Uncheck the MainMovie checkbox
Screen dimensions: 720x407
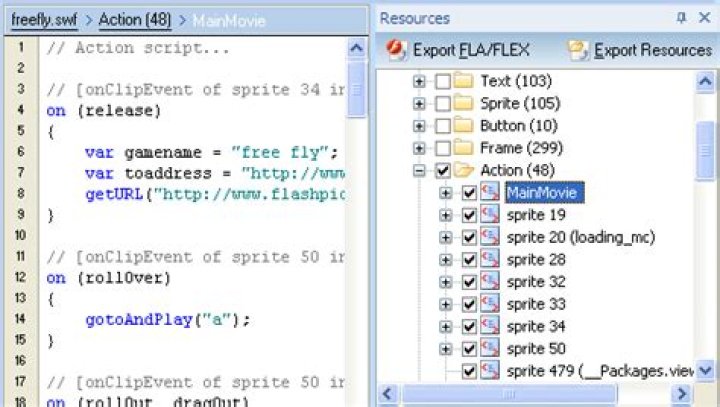pos(469,192)
